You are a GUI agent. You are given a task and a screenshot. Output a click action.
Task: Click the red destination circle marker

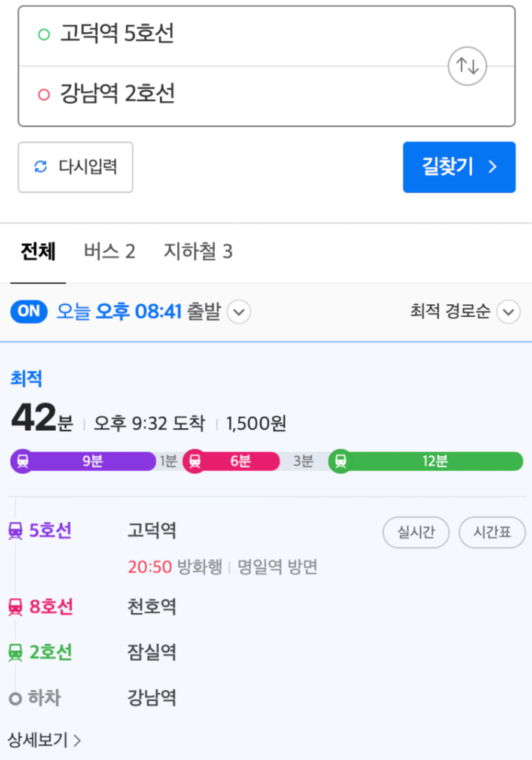click(44, 95)
